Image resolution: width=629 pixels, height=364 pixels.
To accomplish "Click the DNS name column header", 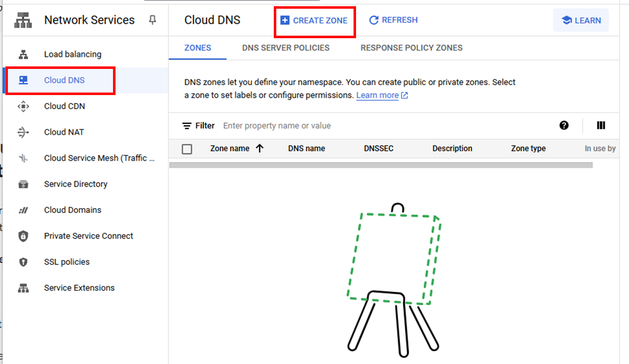I will point(307,148).
